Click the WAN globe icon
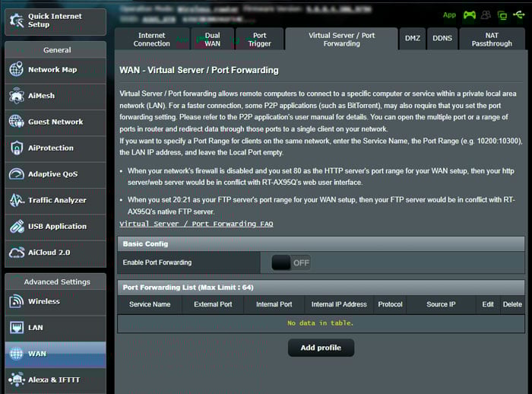Viewport: 532px width, 394px height. pyautogui.click(x=16, y=354)
